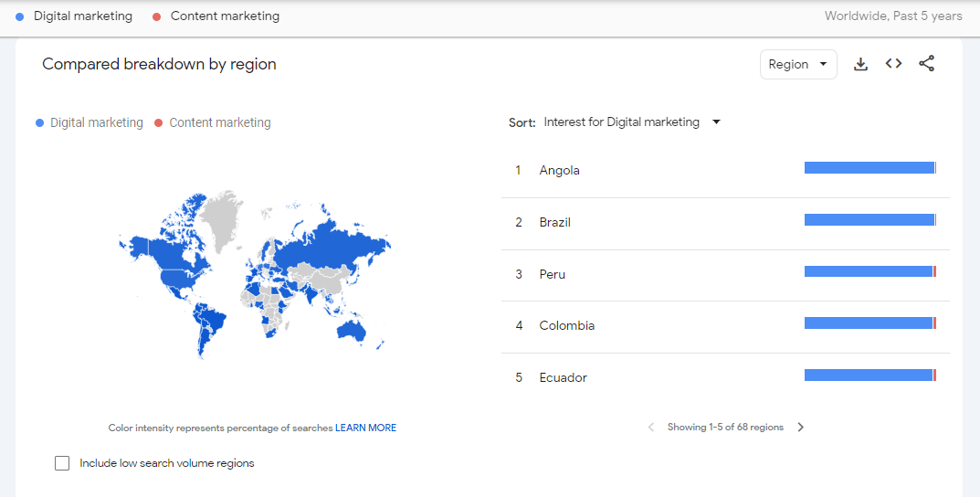The width and height of the screenshot is (980, 497).
Task: Select Angola in the region list
Action: click(559, 170)
